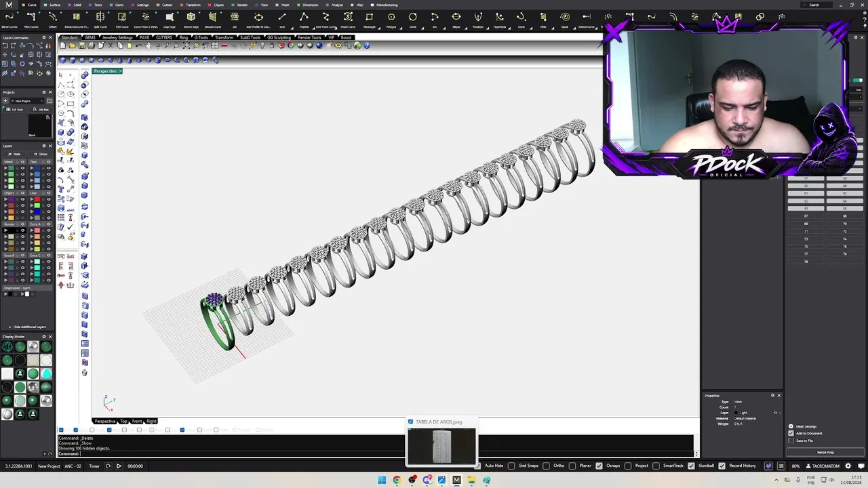This screenshot has height=488, width=868.
Task: Toggle the Gumball checkbox
Action: (692, 466)
